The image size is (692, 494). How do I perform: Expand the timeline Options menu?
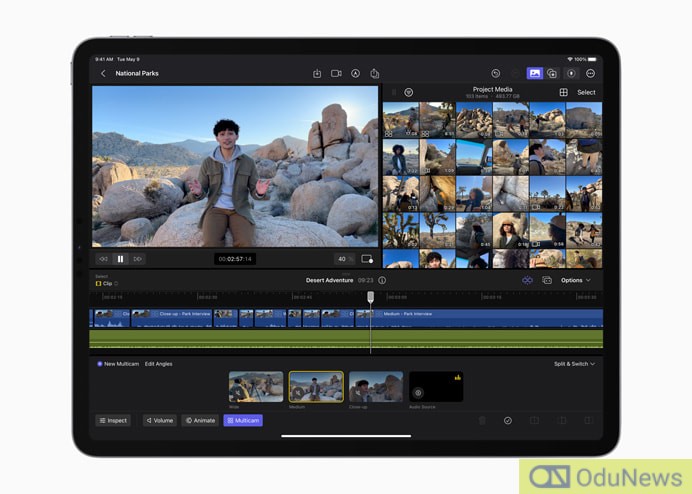[575, 280]
